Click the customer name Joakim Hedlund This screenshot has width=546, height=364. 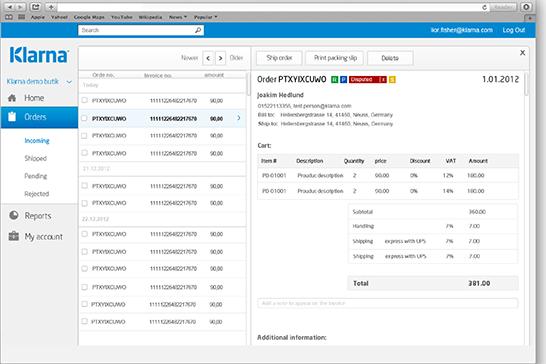(x=280, y=95)
